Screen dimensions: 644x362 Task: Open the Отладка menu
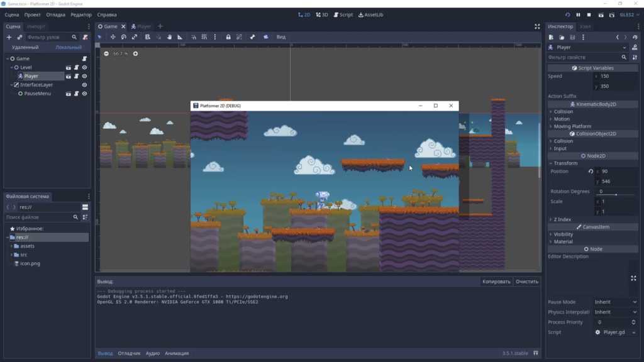click(x=55, y=14)
